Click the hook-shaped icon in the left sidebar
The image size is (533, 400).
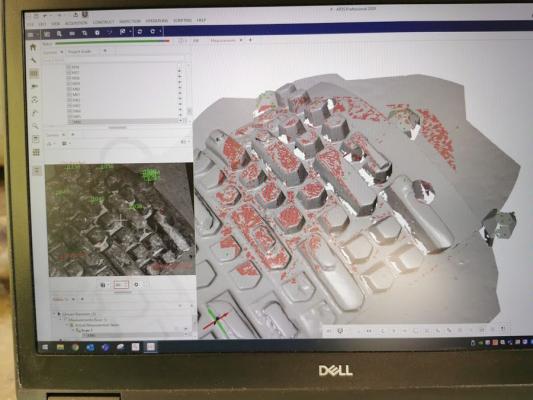pyautogui.click(x=35, y=113)
